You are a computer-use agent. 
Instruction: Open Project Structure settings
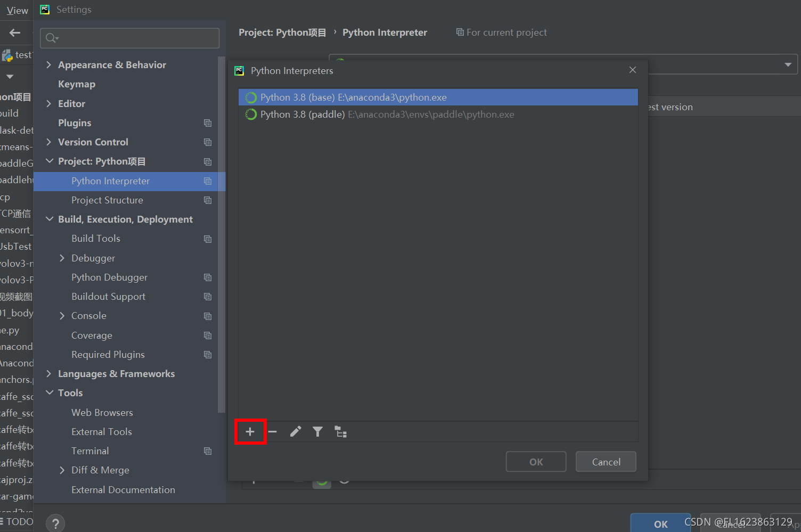[107, 200]
